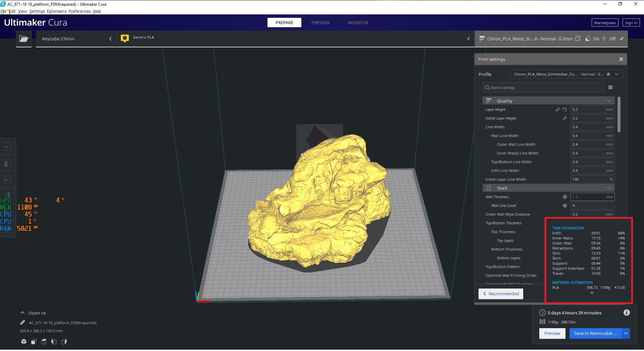The image size is (644, 351).
Task: Click the Preview button near Save
Action: pos(552,334)
